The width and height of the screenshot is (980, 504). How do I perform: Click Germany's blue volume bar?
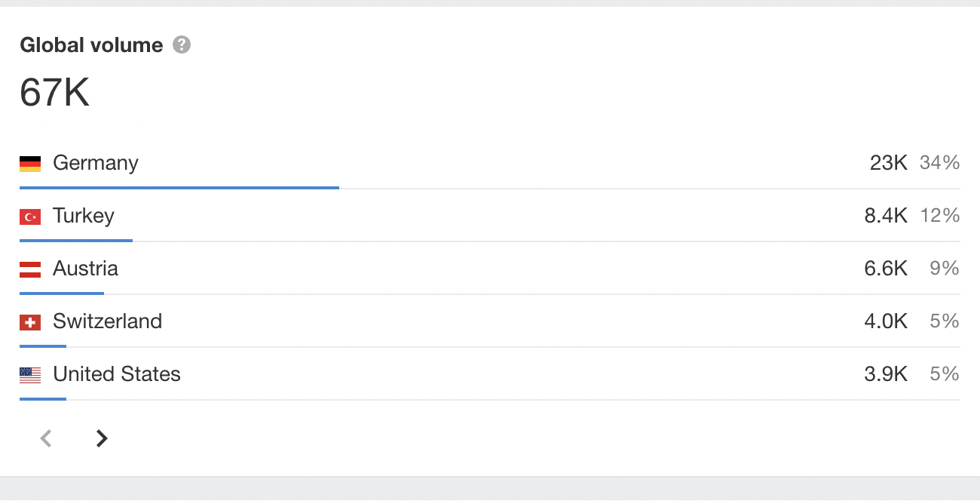(x=179, y=188)
